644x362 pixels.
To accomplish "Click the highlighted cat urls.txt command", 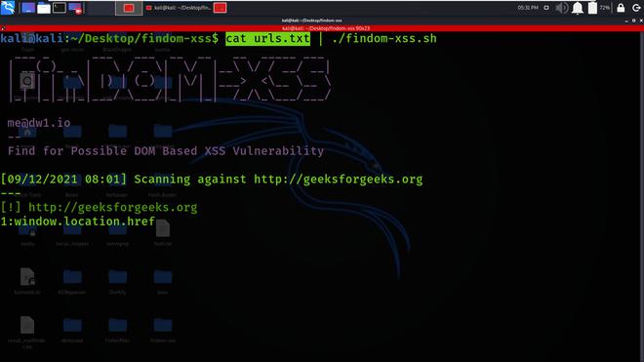I will pyautogui.click(x=267, y=39).
